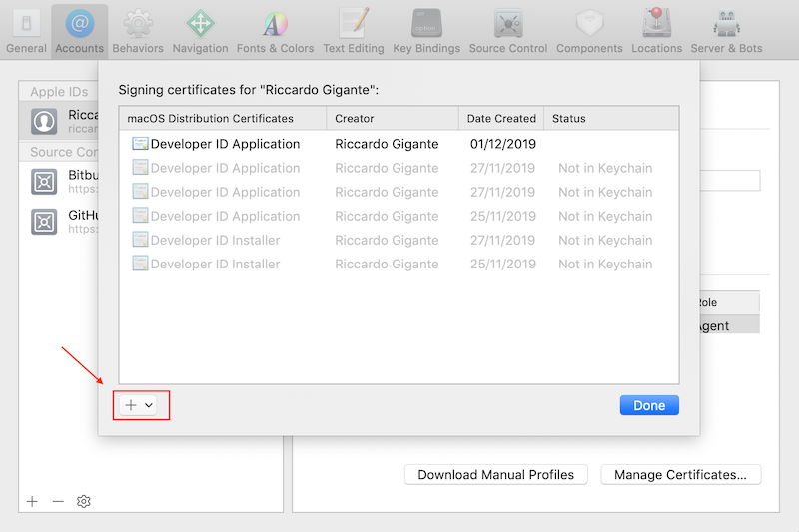
Task: Add a new account with plus button
Action: (x=32, y=501)
